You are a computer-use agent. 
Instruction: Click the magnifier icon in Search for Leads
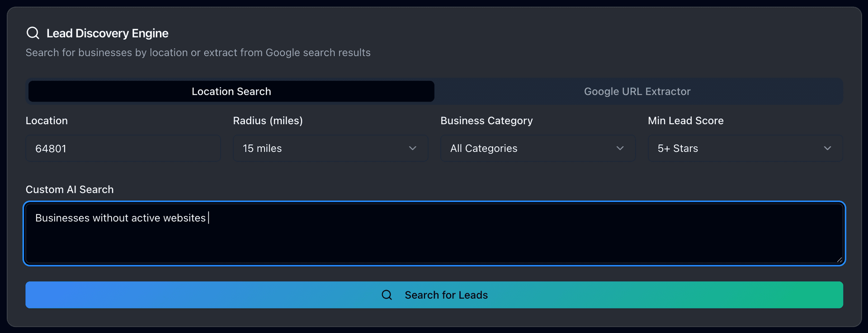[x=387, y=295]
